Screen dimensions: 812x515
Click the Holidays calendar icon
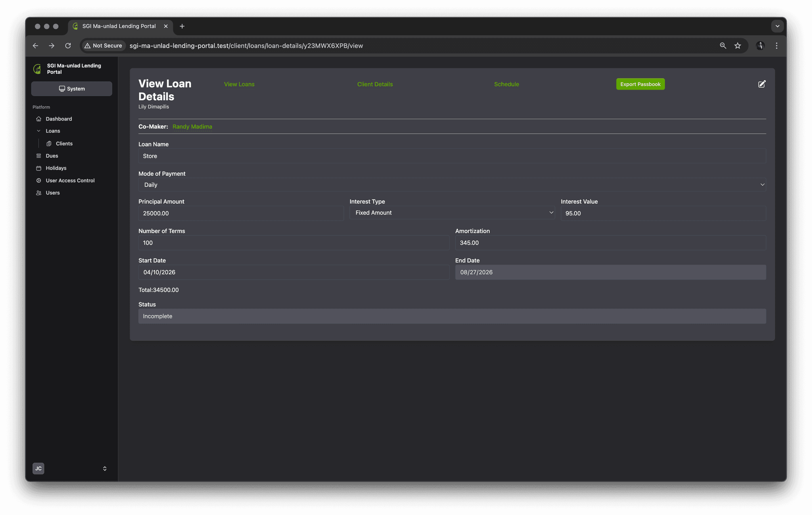(x=38, y=168)
